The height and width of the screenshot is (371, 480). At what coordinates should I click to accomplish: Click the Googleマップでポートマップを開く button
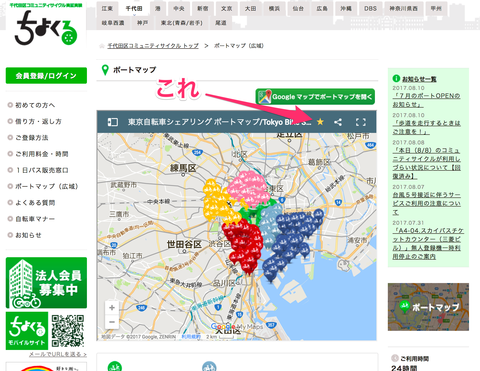pyautogui.click(x=315, y=97)
